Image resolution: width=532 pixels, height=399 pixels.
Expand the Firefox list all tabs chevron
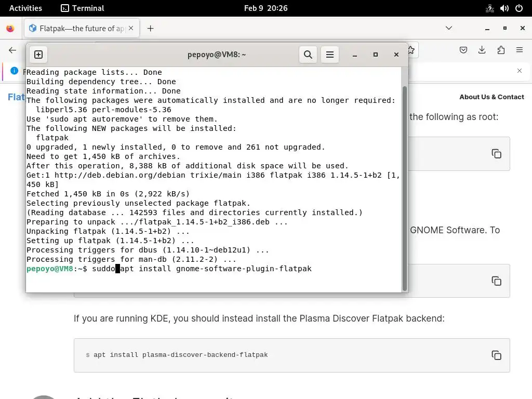448,28
